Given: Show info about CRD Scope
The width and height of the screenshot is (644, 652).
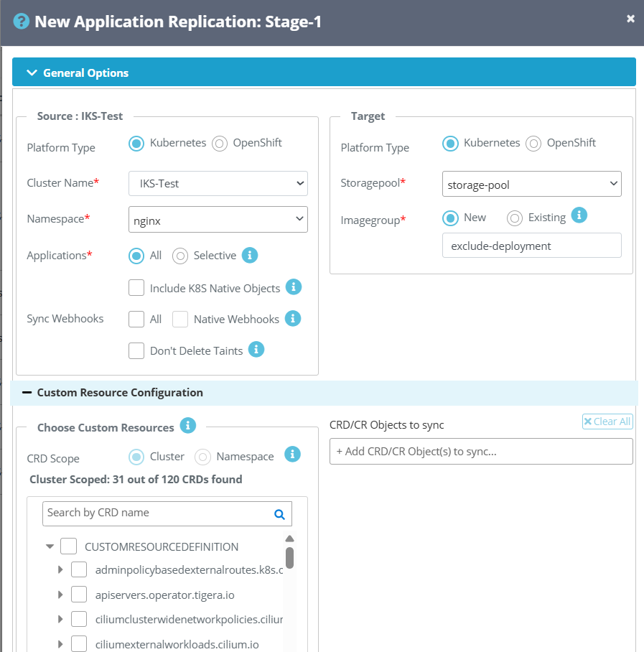Looking at the screenshot, I should pos(292,454).
